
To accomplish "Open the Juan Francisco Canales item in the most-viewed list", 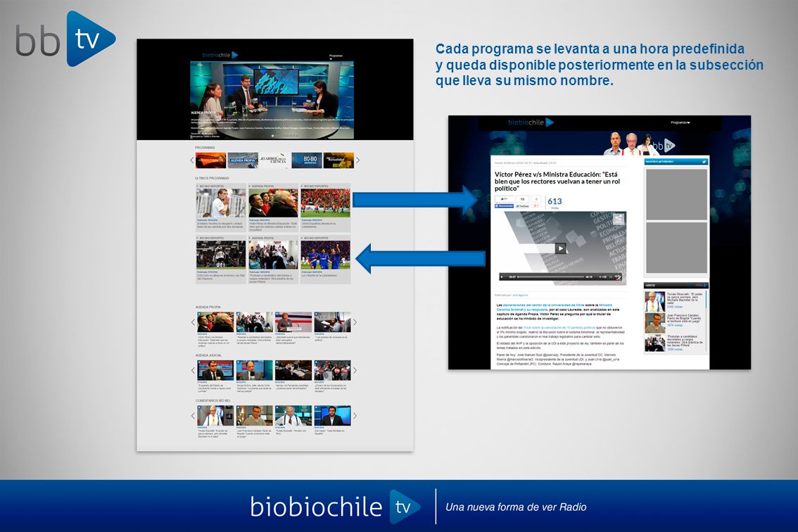I will point(676,322).
